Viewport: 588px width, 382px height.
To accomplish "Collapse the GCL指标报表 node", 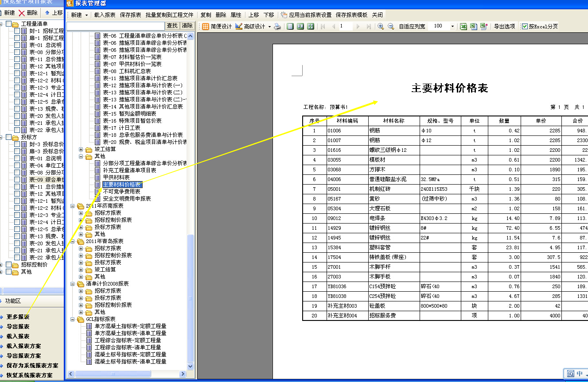I will coord(73,319).
